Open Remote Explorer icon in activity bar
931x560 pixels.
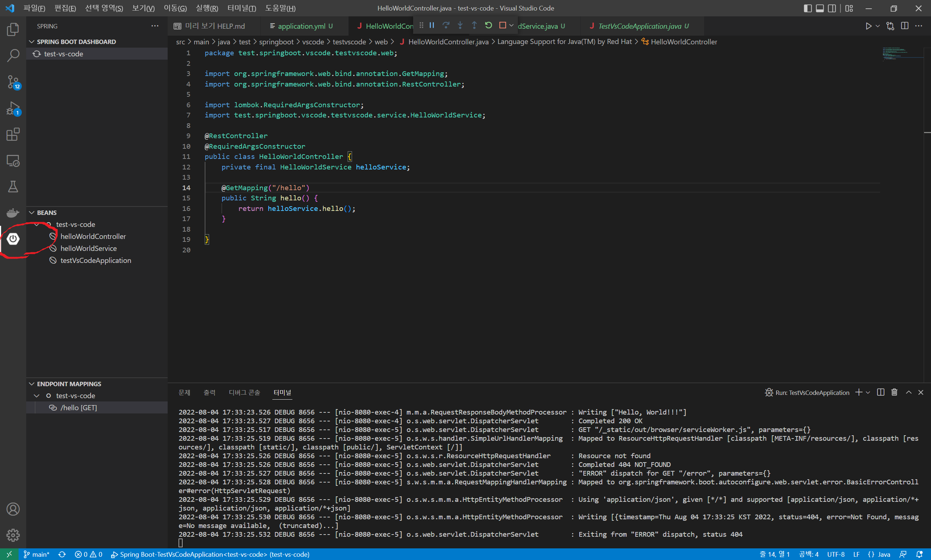(13, 161)
